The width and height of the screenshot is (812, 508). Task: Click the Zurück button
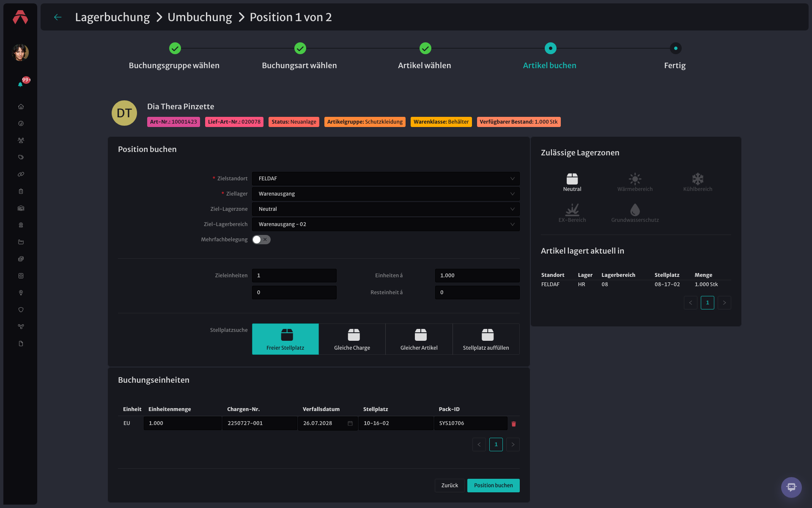tap(450, 486)
